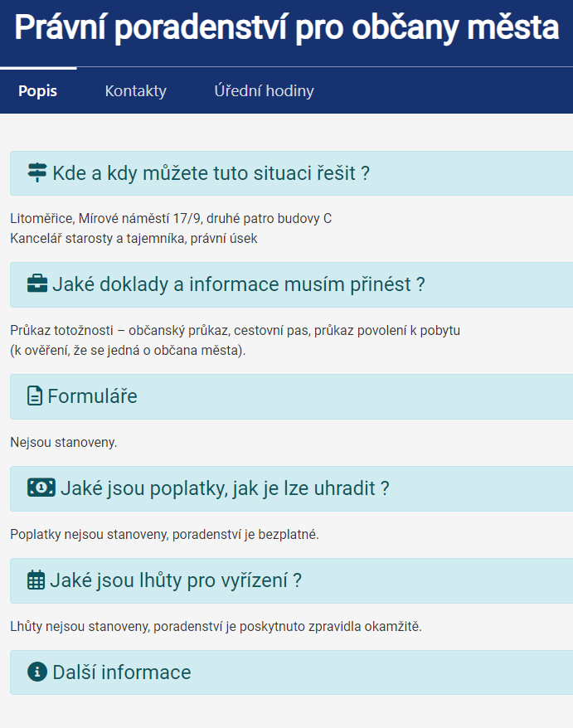Click the 'Kancelář starosty a tajemníka' text line
The height and width of the screenshot is (728, 573).
click(x=134, y=238)
